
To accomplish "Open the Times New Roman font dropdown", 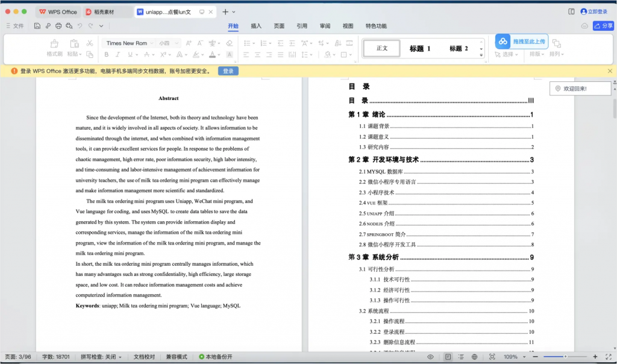I will coord(128,43).
